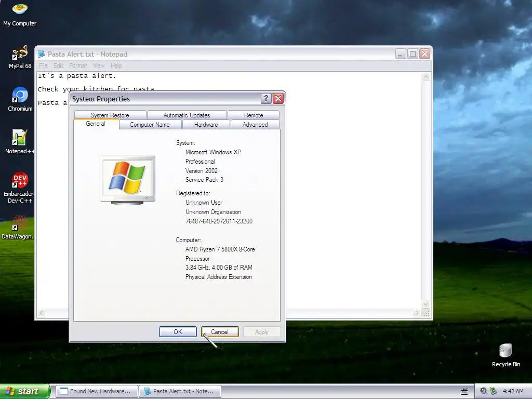Open Notepad's Edit menu
Viewport: 532px width, 399px height.
click(x=58, y=65)
